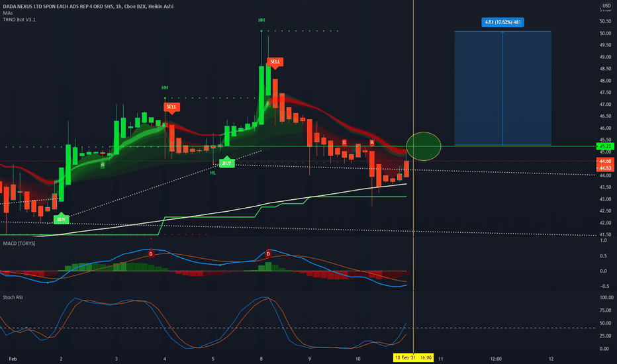Click the Stoch RSI indicator legend
Viewport: 617px width, 364px height.
(13, 298)
